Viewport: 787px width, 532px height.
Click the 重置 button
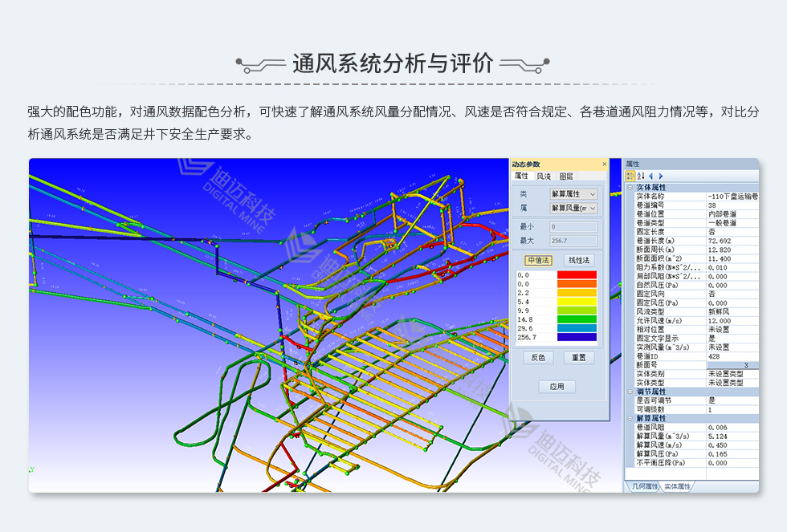578,358
